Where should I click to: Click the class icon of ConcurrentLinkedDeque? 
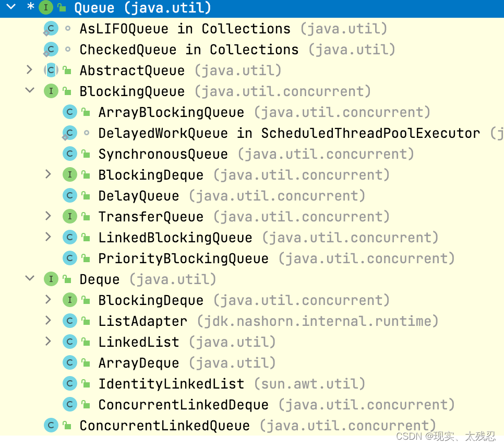69,405
